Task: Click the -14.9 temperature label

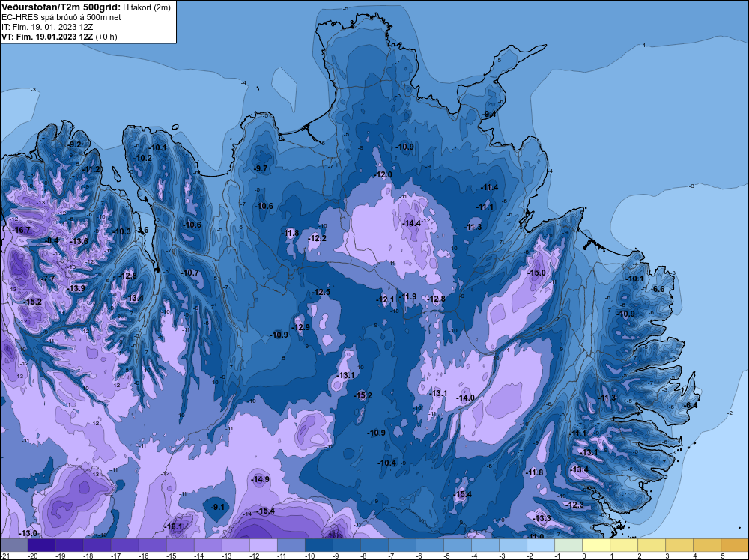Action: tap(261, 479)
